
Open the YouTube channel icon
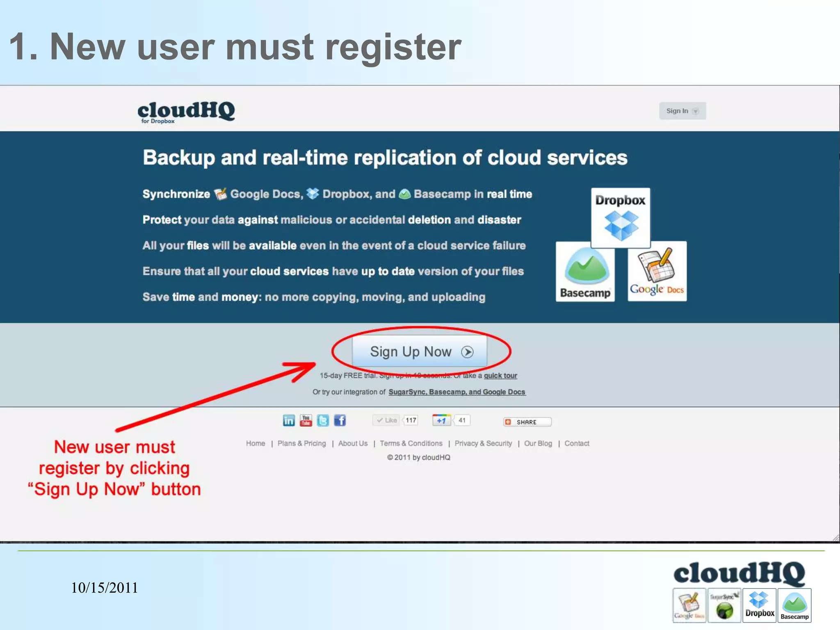tap(306, 420)
